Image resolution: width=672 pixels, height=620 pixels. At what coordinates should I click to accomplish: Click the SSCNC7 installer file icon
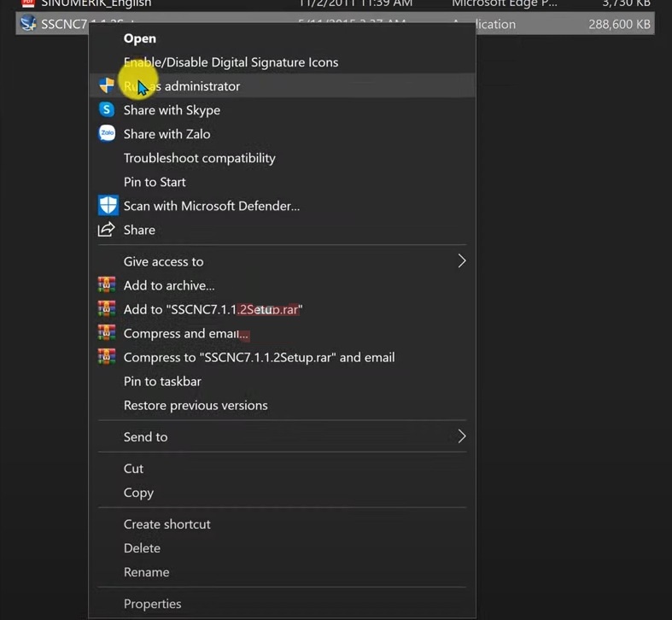tap(28, 23)
